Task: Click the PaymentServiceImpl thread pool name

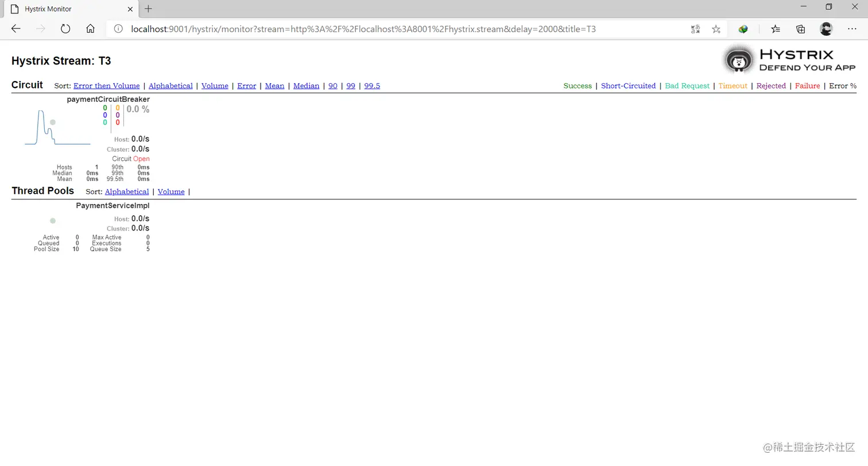Action: point(113,206)
